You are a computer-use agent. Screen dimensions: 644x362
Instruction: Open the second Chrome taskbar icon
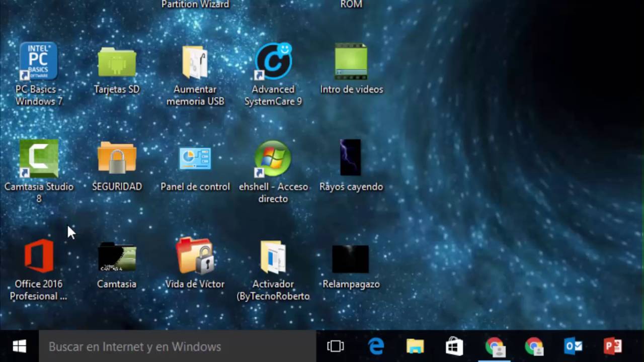point(533,346)
